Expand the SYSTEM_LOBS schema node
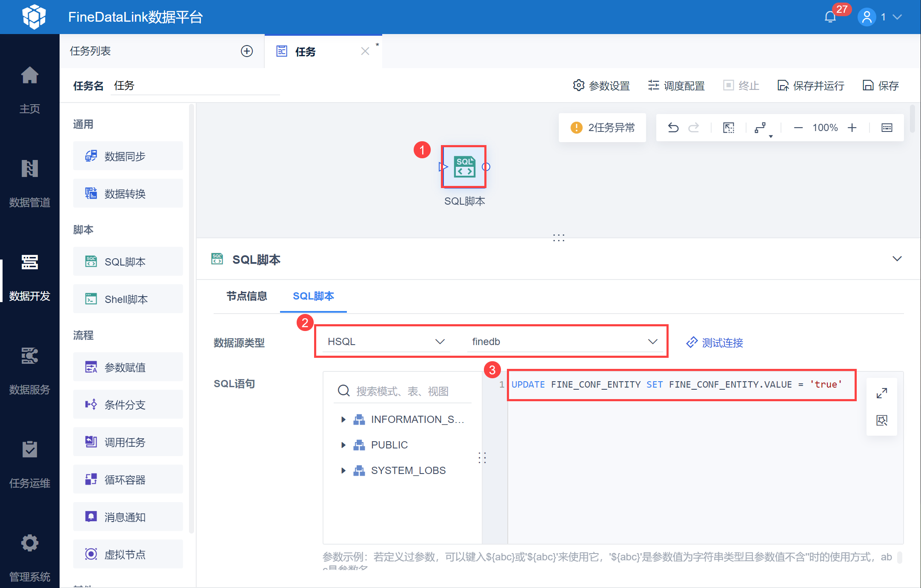 pos(343,471)
